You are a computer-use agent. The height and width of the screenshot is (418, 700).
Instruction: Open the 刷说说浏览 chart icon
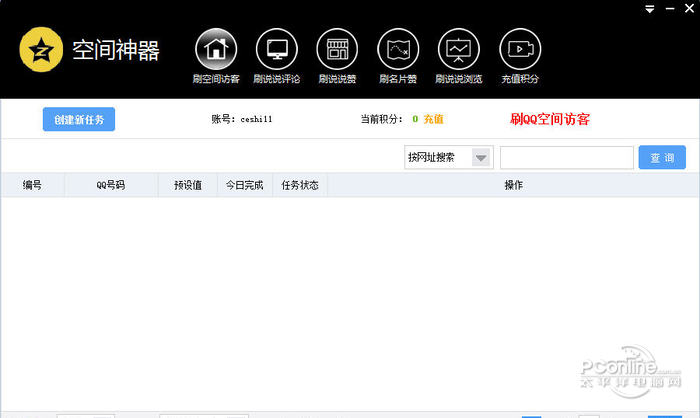[x=458, y=49]
